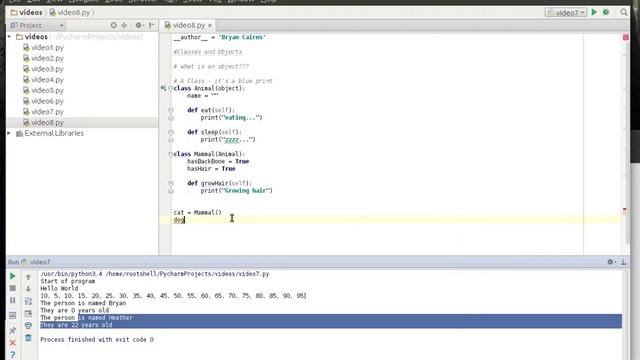The width and height of the screenshot is (640, 360).
Task: Fold the def growHair method
Action: pyautogui.click(x=171, y=183)
